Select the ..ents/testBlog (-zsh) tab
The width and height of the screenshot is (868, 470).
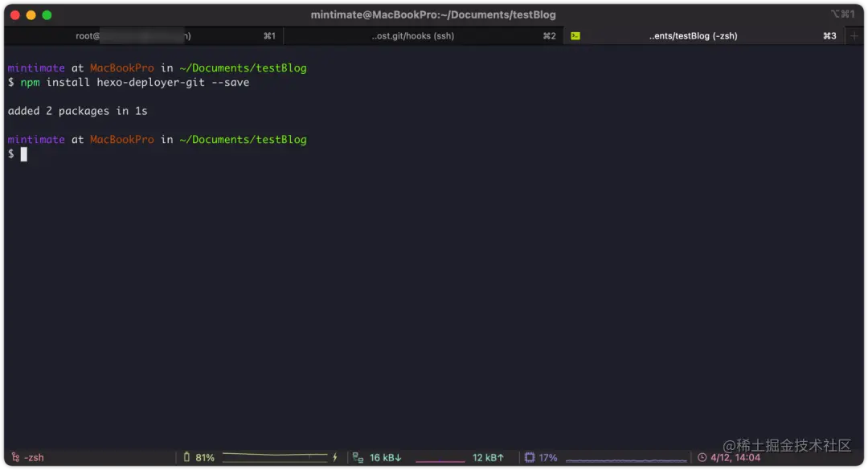(703, 36)
